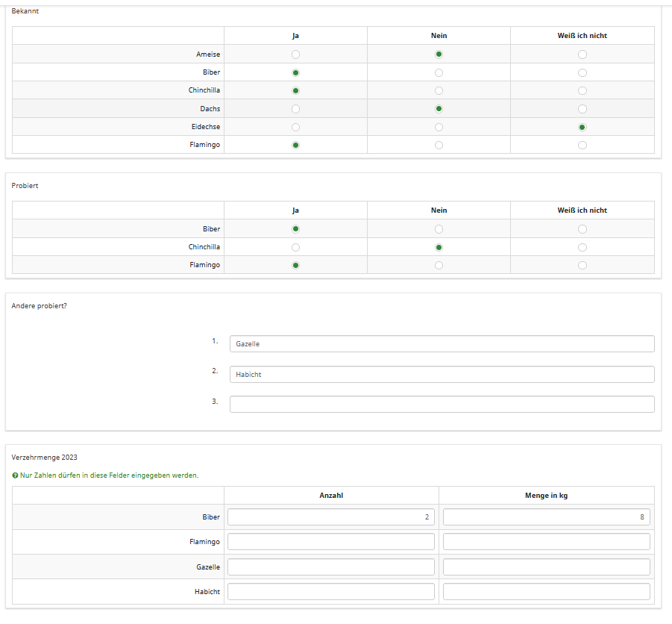
Task: Focus the Anzahl field for Flamingo
Action: [x=331, y=542]
